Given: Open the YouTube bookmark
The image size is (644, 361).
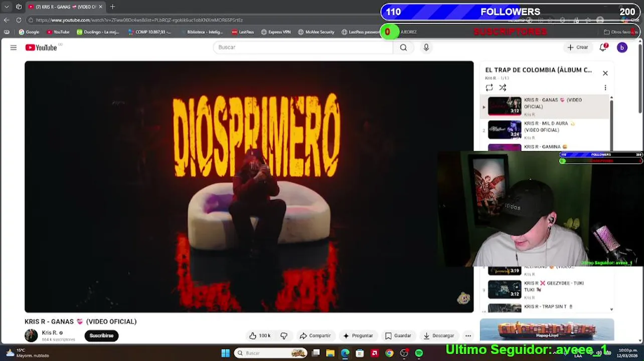Looking at the screenshot, I should coord(58,32).
